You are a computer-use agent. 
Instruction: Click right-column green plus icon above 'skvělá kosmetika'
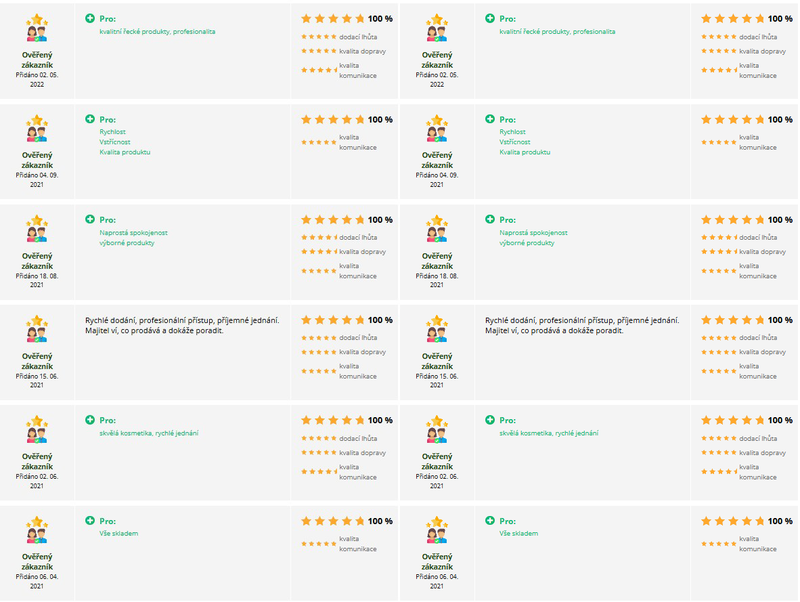[490, 419]
